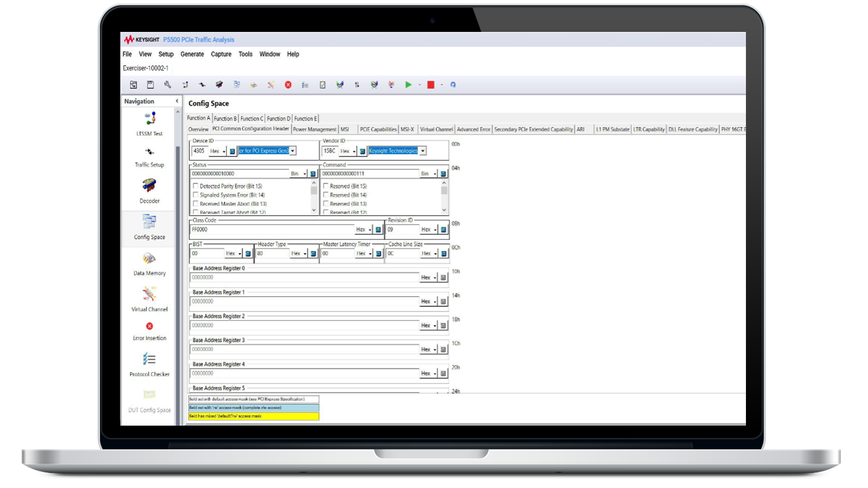The height and width of the screenshot is (488, 868).
Task: Click the up-down arrows toolbar icon
Action: 357,85
